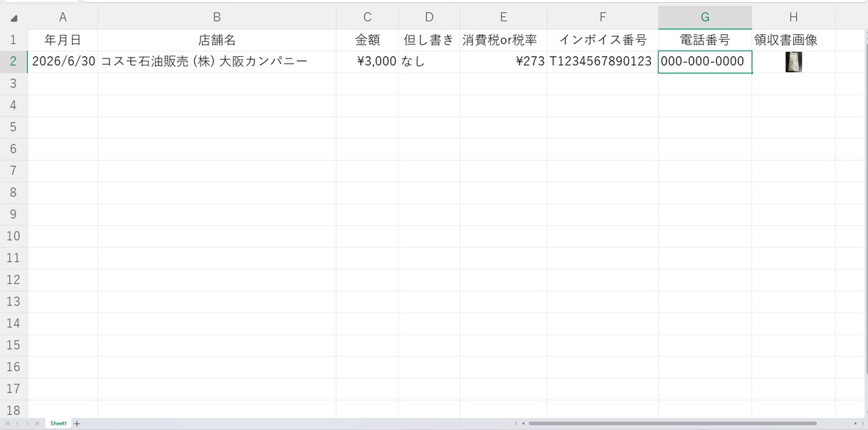
Task: Go to next sheet navigation arrow
Action: (27, 424)
